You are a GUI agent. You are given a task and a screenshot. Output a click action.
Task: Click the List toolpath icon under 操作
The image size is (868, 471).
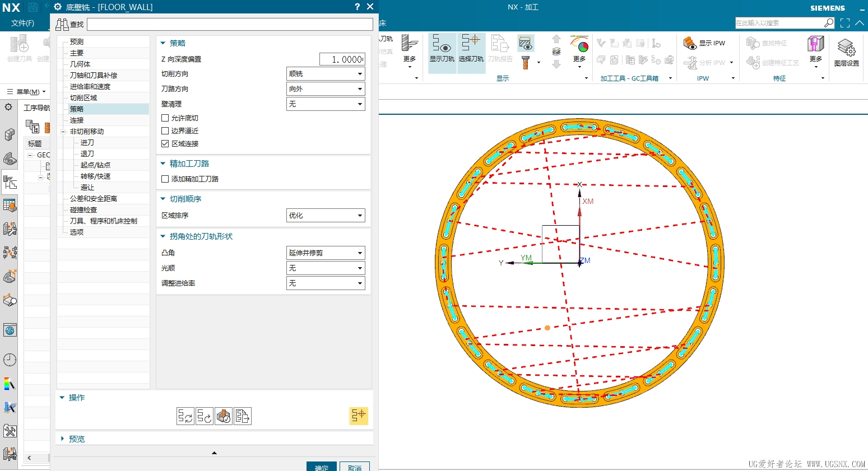coord(243,416)
